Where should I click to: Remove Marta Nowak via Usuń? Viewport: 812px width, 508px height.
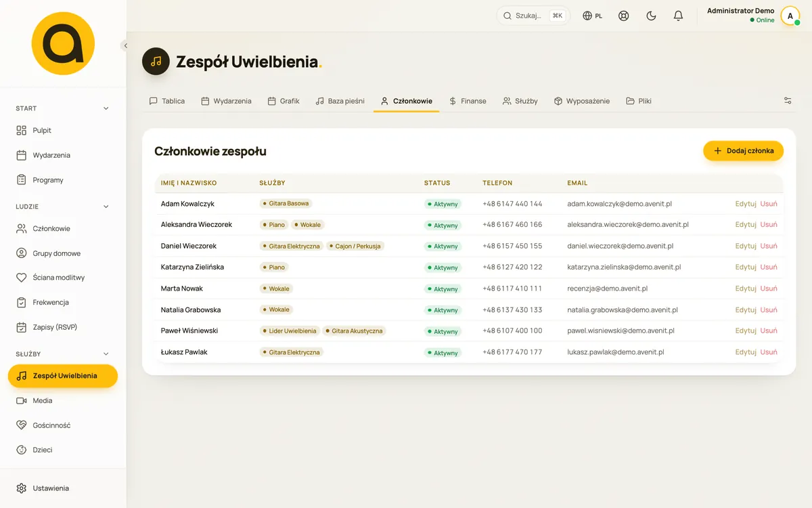coord(769,289)
